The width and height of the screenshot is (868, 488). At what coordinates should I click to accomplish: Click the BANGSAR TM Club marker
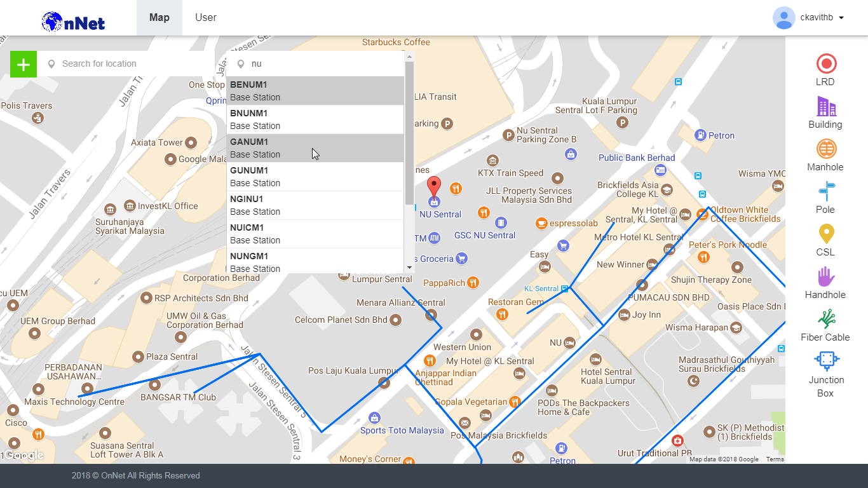[x=154, y=385]
